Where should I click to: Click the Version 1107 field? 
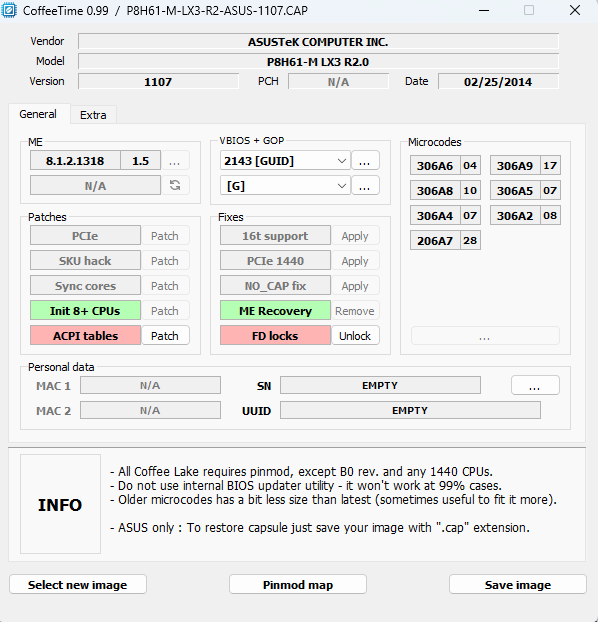click(158, 81)
